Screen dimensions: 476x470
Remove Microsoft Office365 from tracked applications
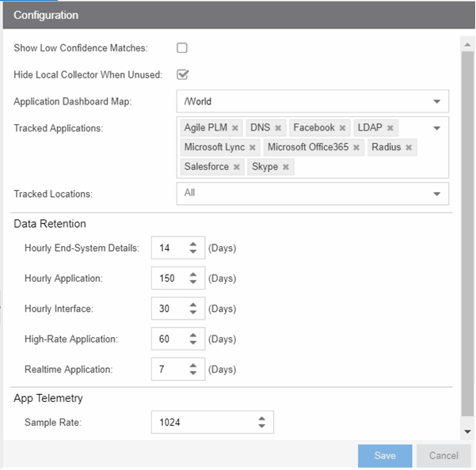click(x=356, y=148)
